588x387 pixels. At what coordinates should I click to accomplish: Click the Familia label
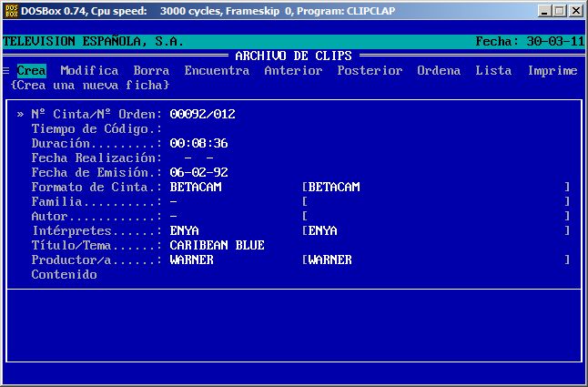96,201
